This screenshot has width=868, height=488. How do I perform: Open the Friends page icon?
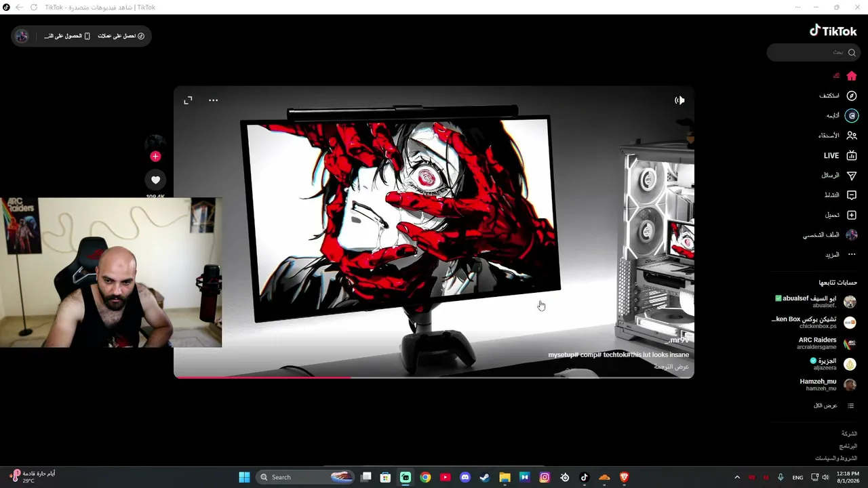852,136
